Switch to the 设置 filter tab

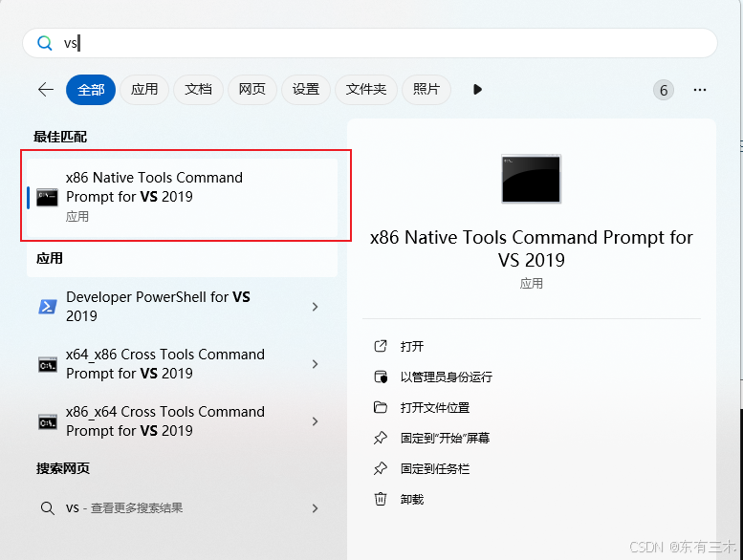click(x=306, y=90)
